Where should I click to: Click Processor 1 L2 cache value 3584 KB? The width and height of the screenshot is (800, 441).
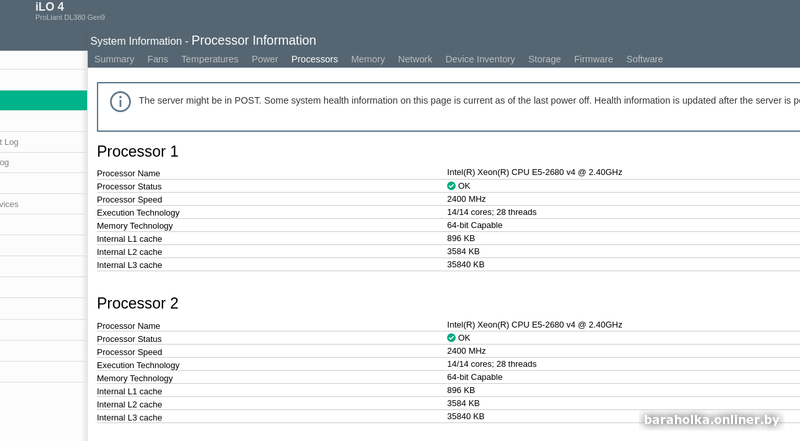pyautogui.click(x=463, y=252)
